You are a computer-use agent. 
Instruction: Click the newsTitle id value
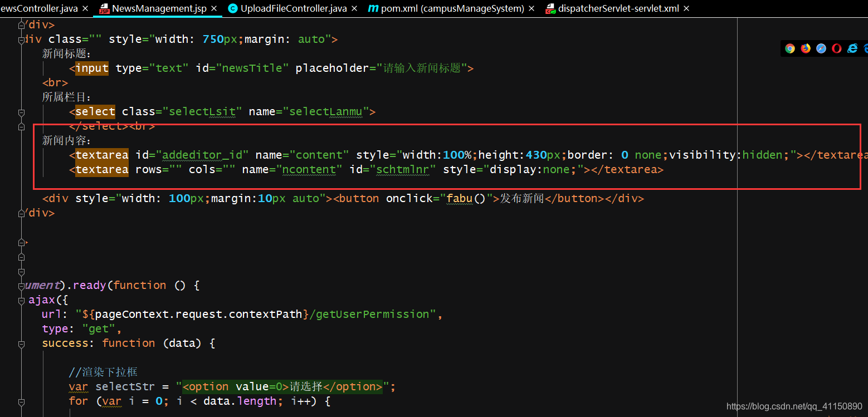point(255,68)
